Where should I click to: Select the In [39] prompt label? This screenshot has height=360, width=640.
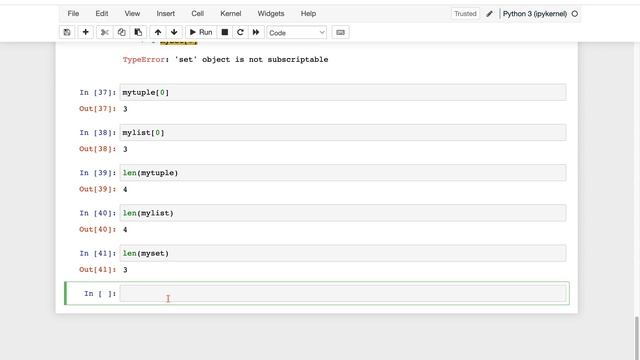point(98,173)
